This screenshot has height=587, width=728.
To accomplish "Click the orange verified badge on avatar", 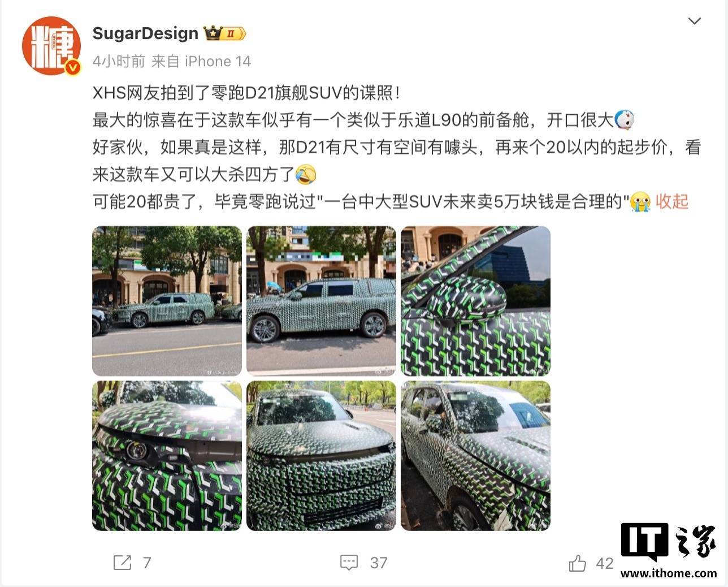I will (73, 68).
